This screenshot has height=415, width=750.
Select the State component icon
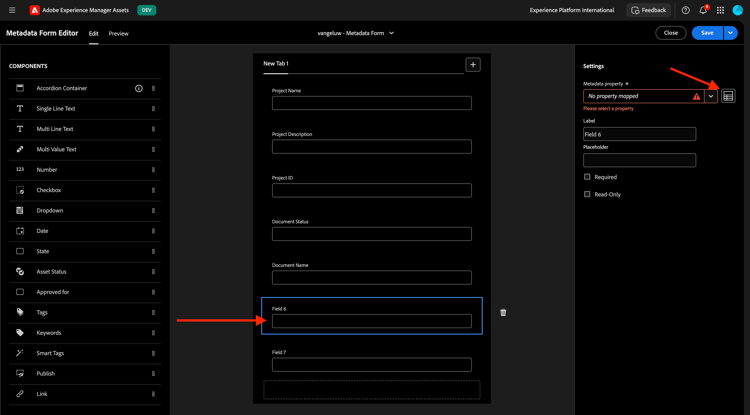[x=20, y=251]
